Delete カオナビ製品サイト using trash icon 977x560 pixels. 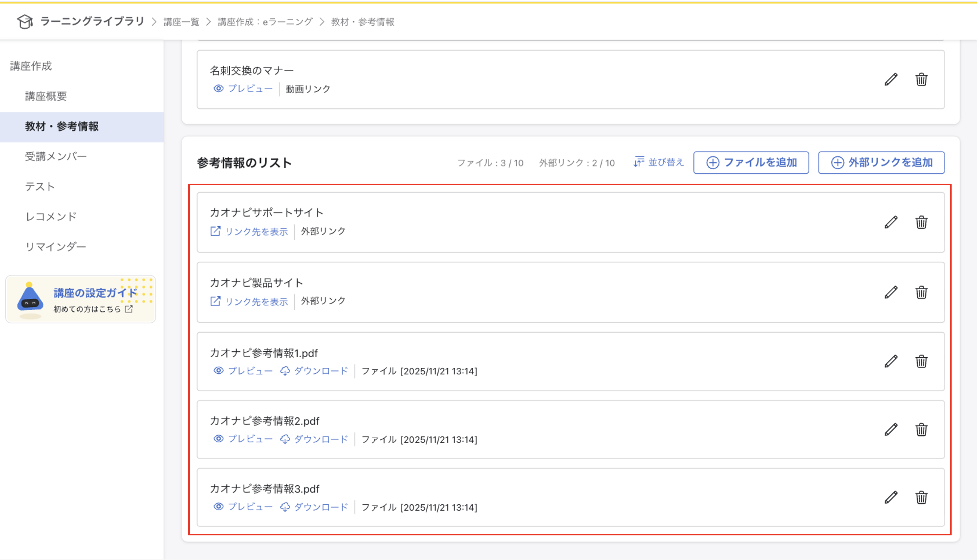coord(922,292)
